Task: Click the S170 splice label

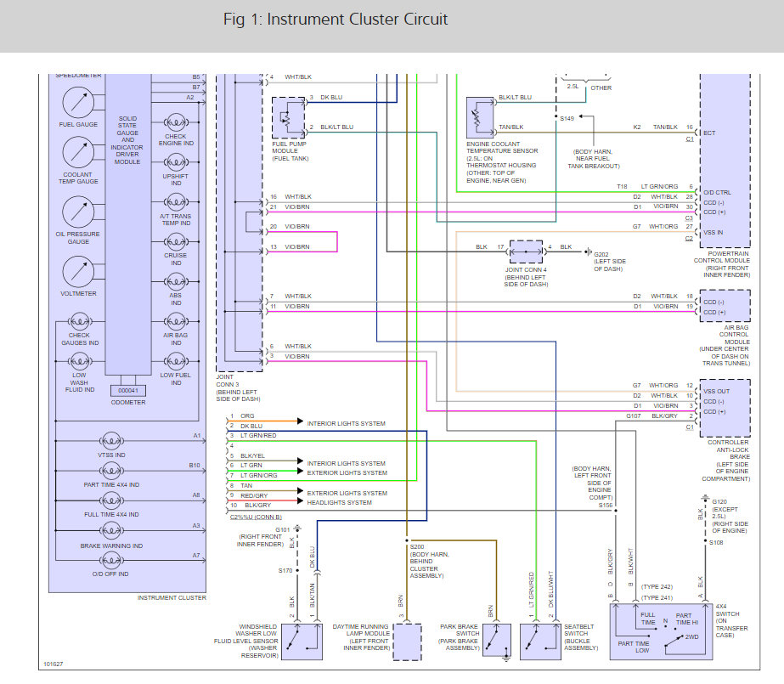Action: tap(285, 570)
